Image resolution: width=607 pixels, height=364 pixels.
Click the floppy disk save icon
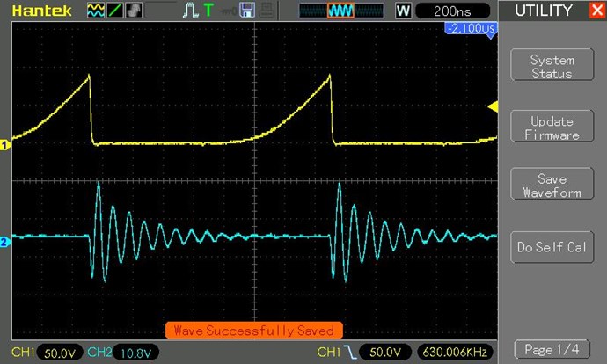[247, 11]
